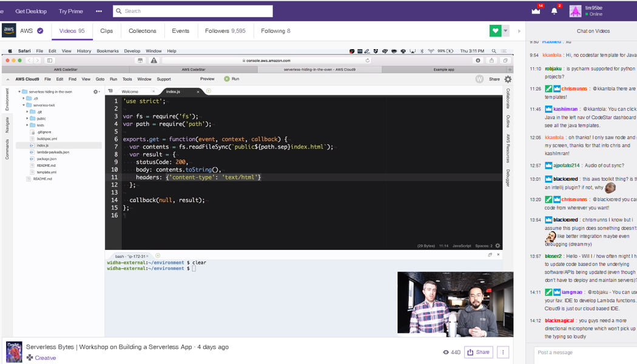Click the Dropbox icon in the menu bar
This screenshot has width=637, height=364.
click(x=376, y=51)
